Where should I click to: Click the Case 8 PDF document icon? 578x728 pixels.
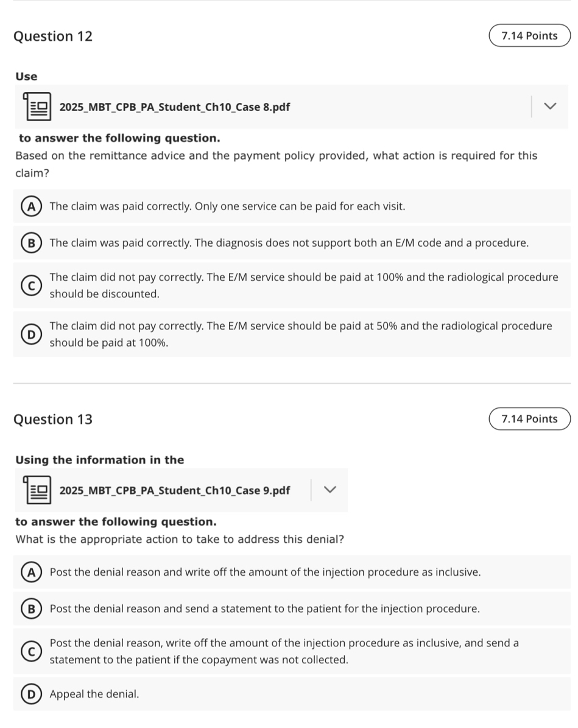coord(37,106)
